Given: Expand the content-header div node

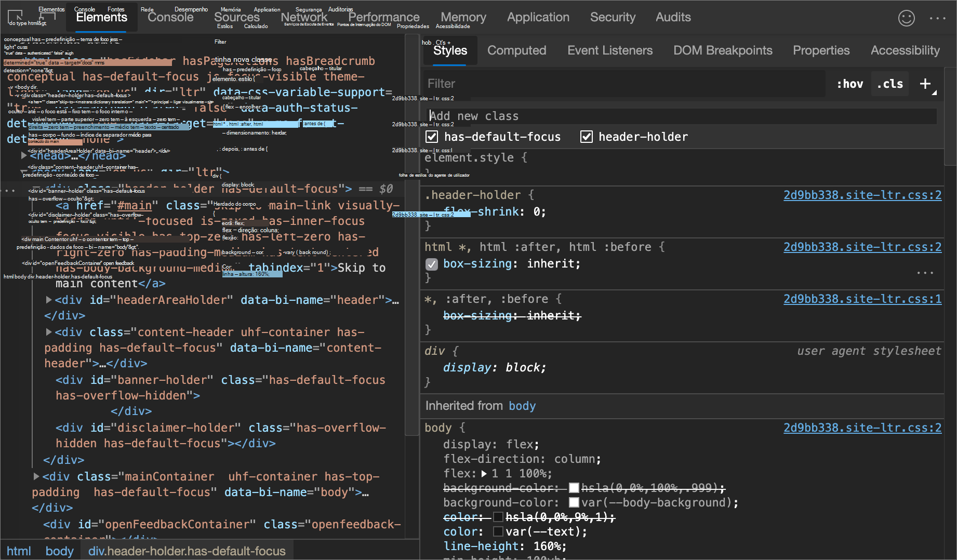Looking at the screenshot, I should 49,332.
